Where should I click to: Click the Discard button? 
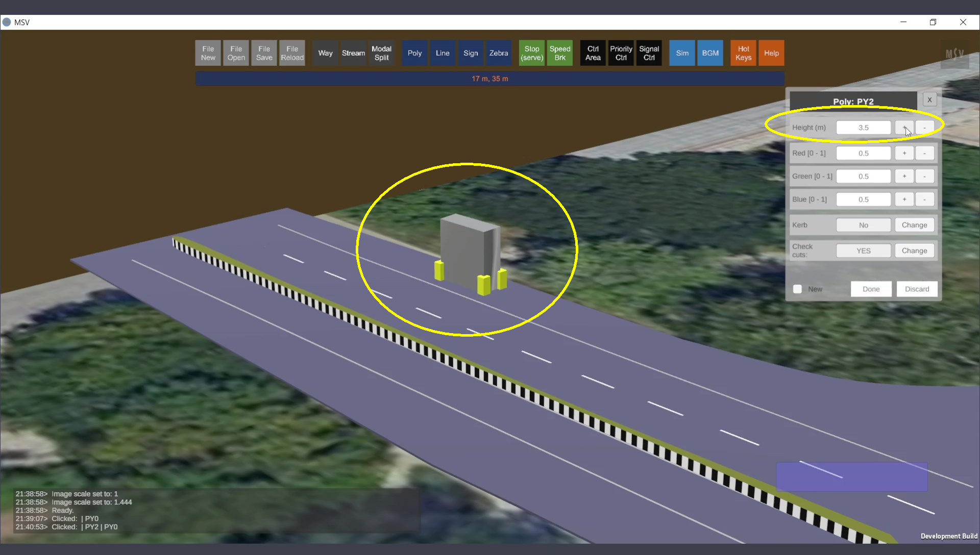[917, 289]
